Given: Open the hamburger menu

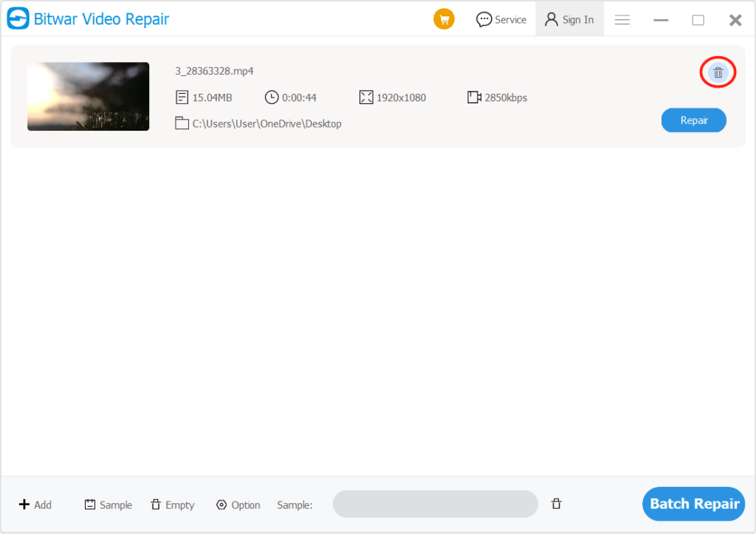Looking at the screenshot, I should [622, 20].
